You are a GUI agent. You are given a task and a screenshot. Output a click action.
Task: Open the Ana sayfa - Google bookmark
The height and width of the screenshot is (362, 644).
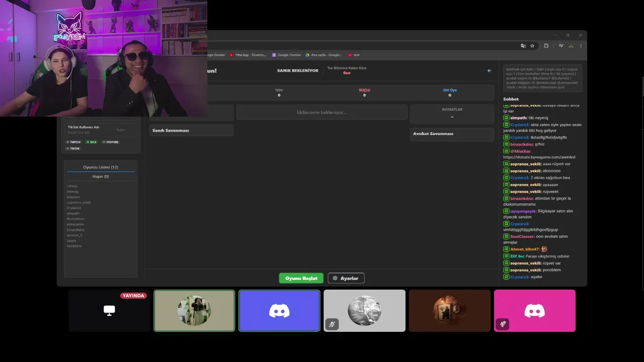[324, 55]
